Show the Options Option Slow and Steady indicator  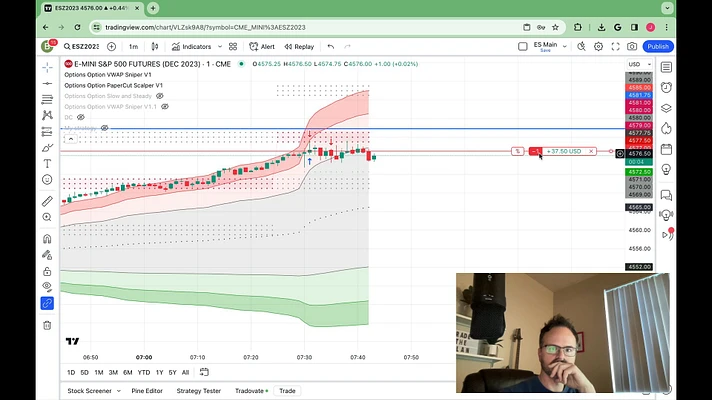160,96
